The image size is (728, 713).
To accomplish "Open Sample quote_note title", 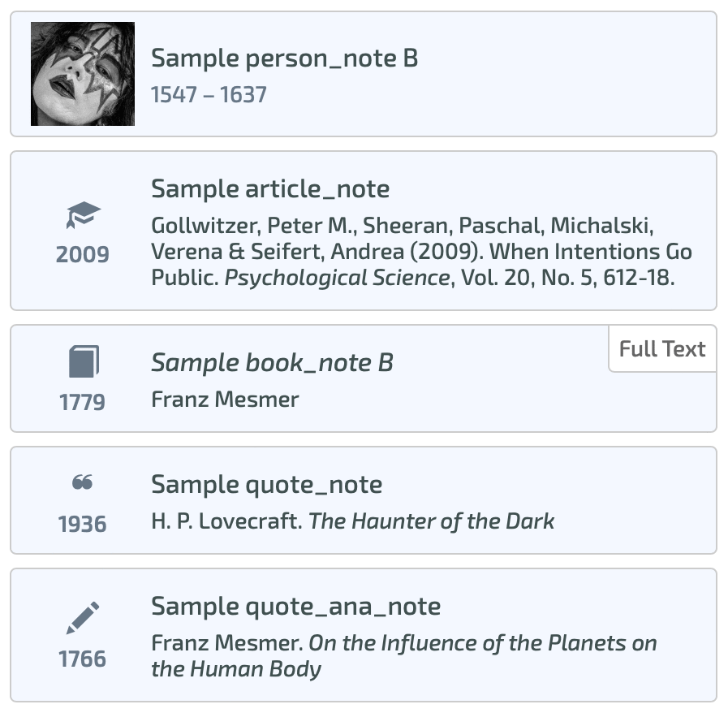I will coord(266,485).
